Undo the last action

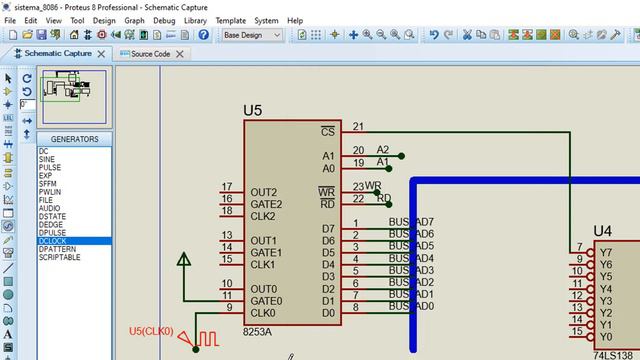[x=434, y=35]
